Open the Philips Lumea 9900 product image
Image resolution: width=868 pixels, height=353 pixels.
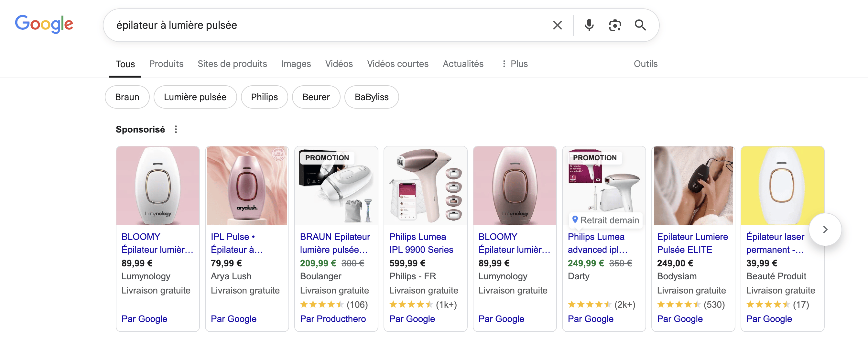(x=426, y=186)
